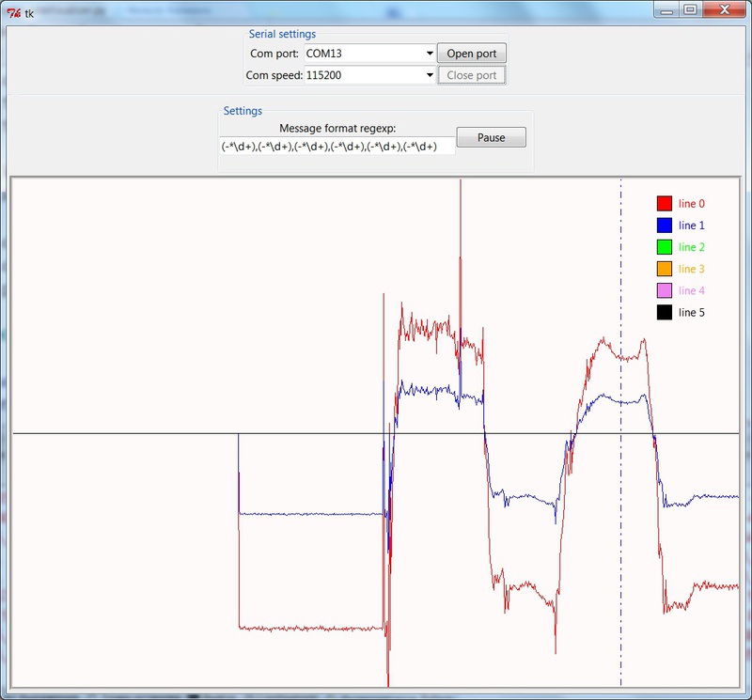Screen dimensions: 752x700
Task: Click the green line 2 swatch
Action: [664, 247]
